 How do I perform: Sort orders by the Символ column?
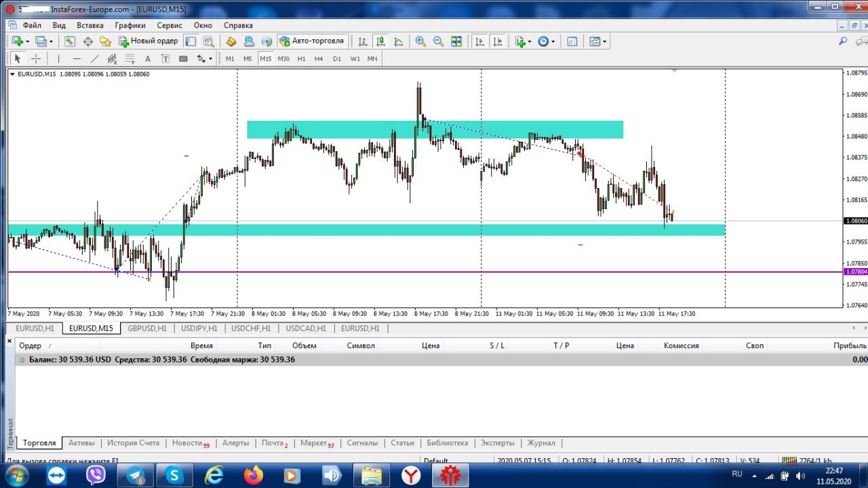point(361,345)
